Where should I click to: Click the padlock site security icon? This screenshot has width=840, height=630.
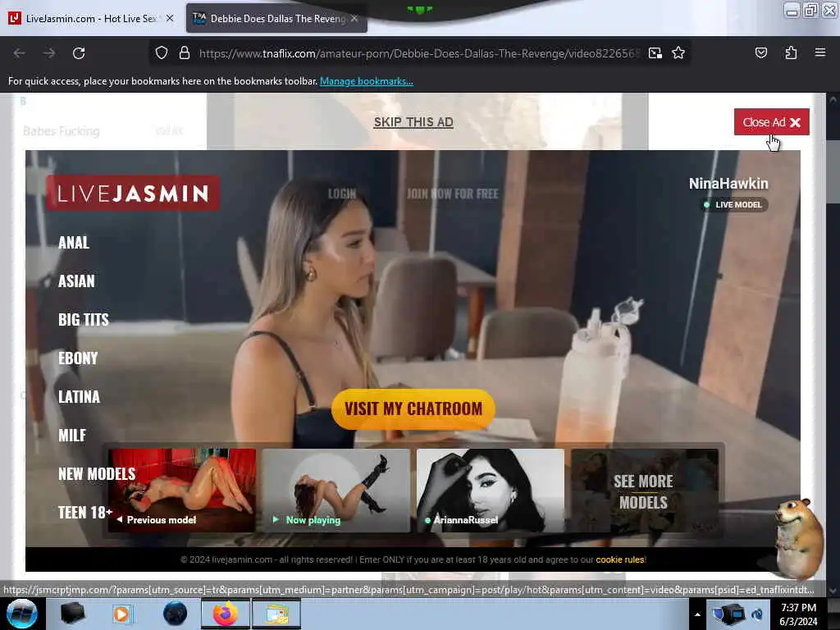pyautogui.click(x=185, y=53)
